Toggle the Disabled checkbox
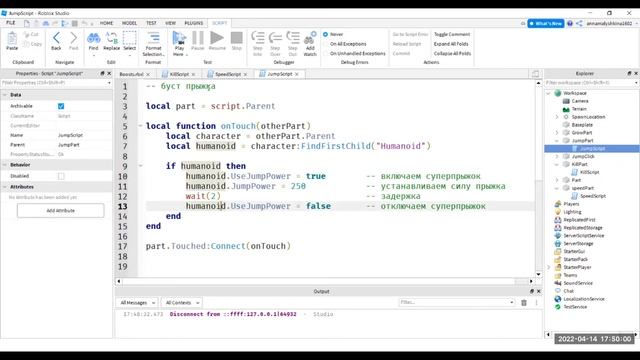Image resolution: width=640 pixels, height=360 pixels. pyautogui.click(x=61, y=176)
